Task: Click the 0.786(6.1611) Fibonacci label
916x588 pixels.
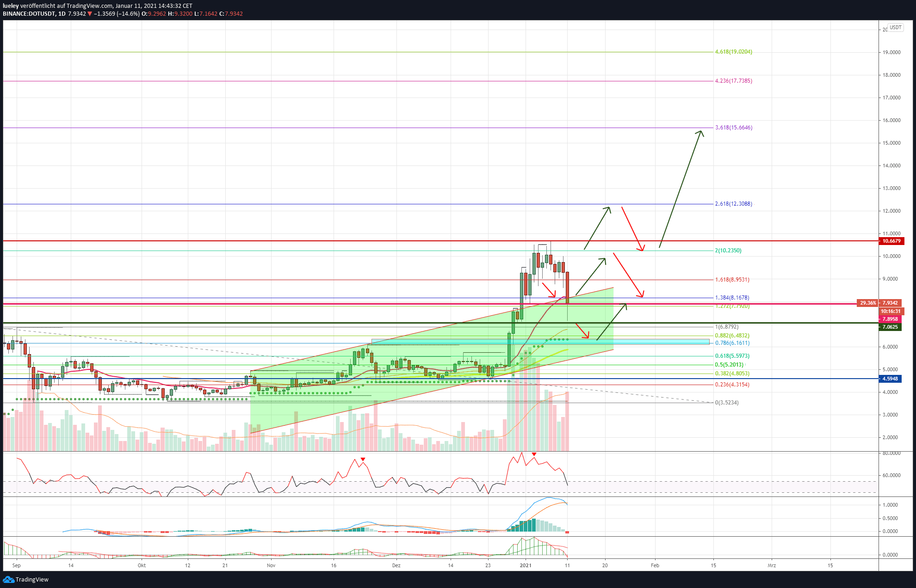Action: tap(732, 343)
